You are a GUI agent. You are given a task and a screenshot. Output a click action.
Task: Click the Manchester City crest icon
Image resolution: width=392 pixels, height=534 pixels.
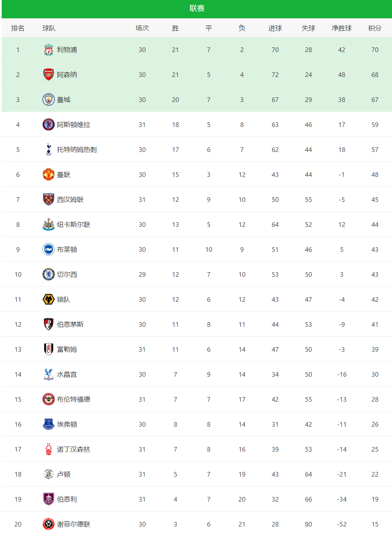point(49,100)
